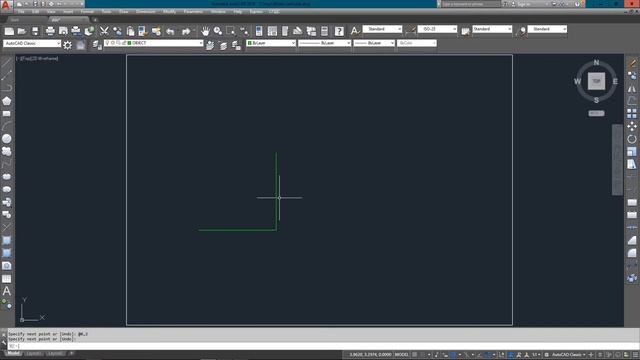Image resolution: width=640 pixels, height=360 pixels.
Task: Open the ByColor plot style dropdown
Action: (417, 43)
